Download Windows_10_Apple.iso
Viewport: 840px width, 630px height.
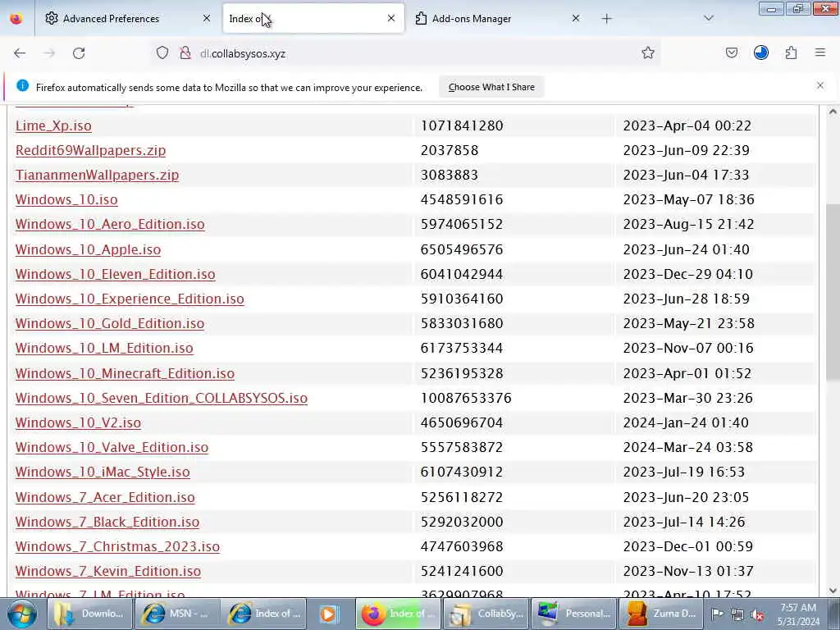88,249
